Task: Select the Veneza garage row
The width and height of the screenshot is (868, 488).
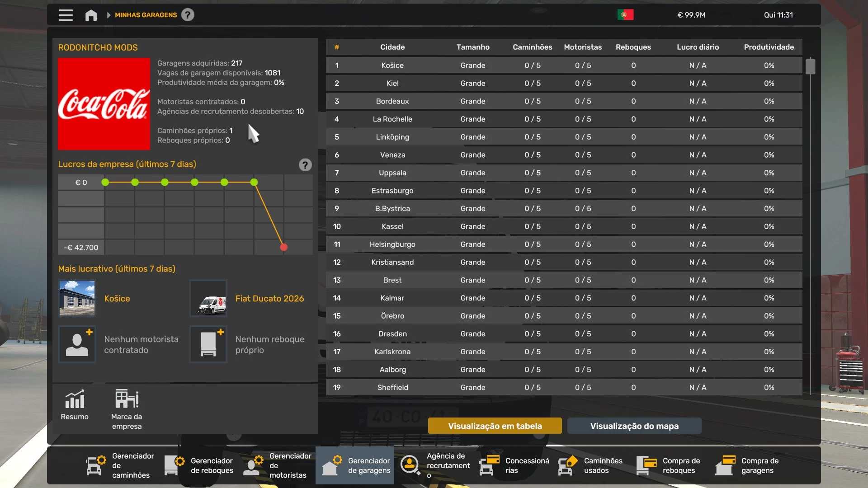Action: tap(564, 155)
